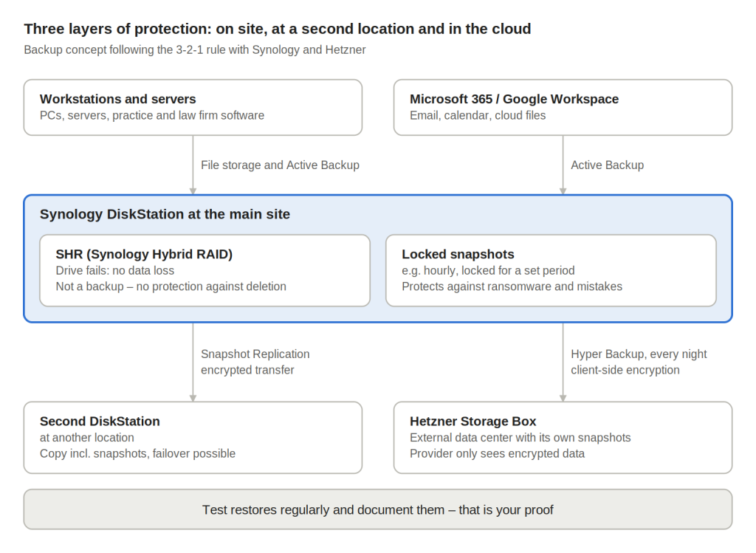The image size is (756, 553).
Task: Click the 'File storage and Active Backup' arrow label
Action: 280,165
